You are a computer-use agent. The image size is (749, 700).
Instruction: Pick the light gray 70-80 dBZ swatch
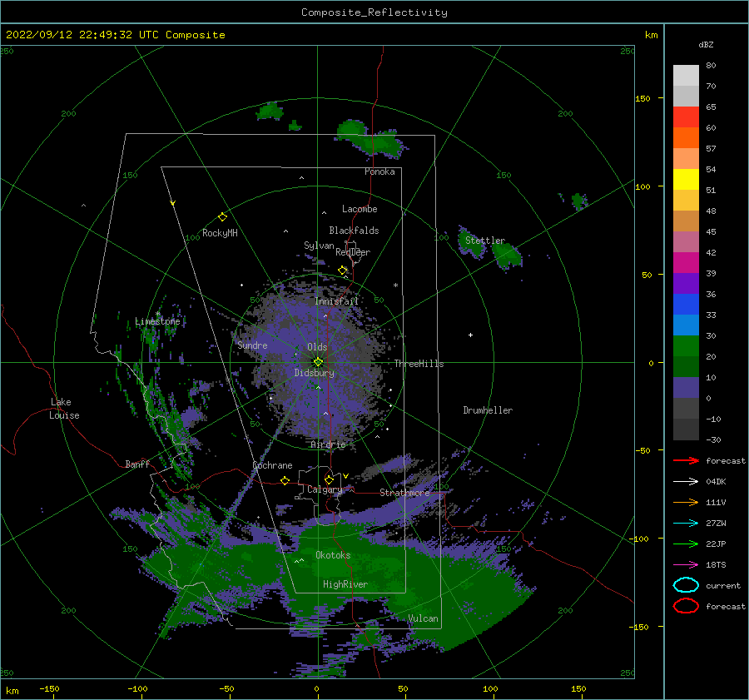point(686,76)
